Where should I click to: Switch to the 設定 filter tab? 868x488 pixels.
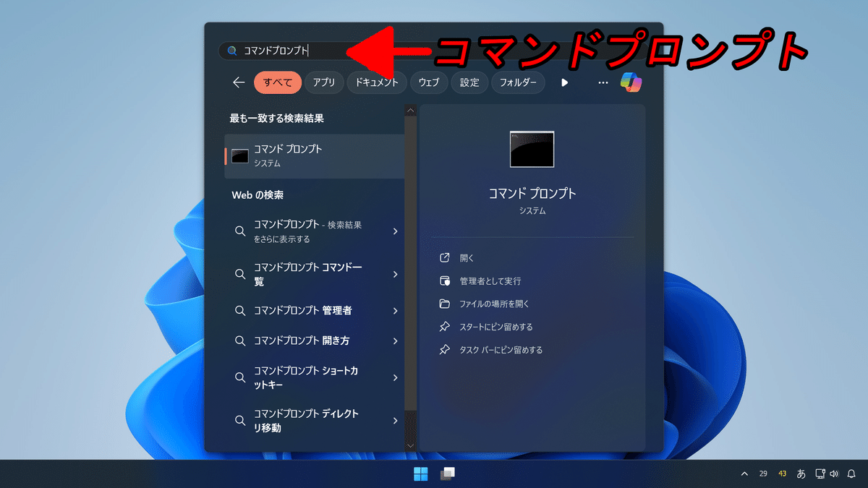point(470,82)
